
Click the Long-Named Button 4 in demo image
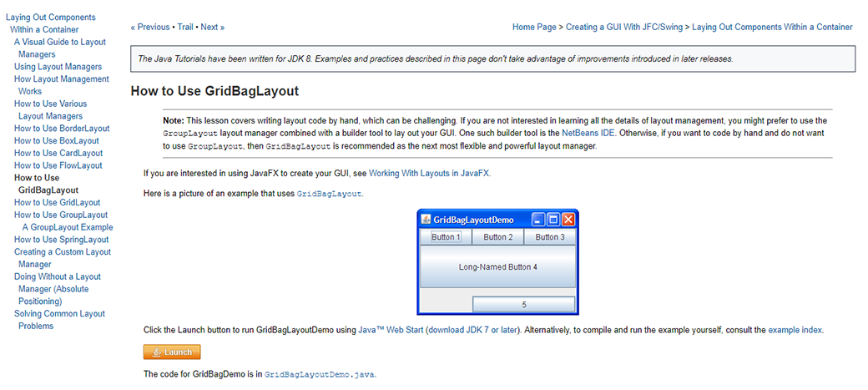497,267
